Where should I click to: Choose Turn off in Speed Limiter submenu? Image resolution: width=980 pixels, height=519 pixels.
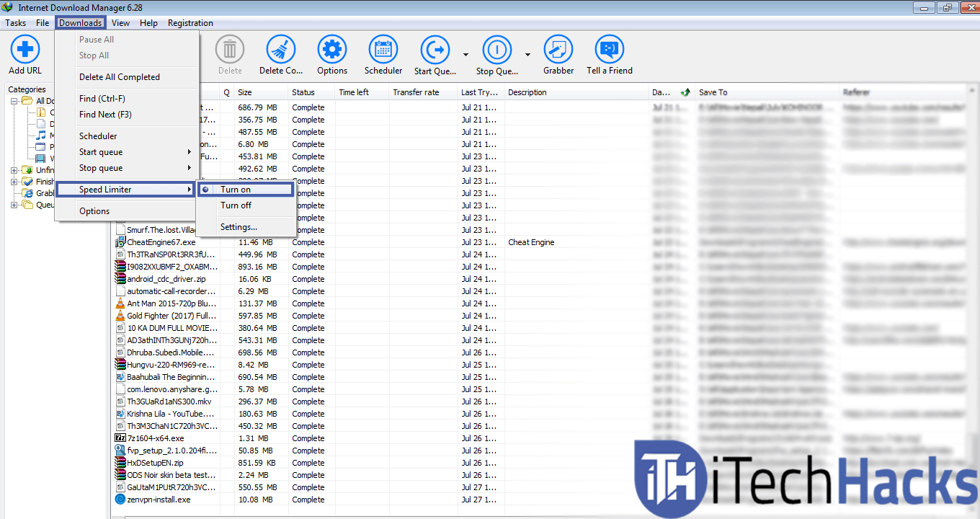click(x=236, y=205)
